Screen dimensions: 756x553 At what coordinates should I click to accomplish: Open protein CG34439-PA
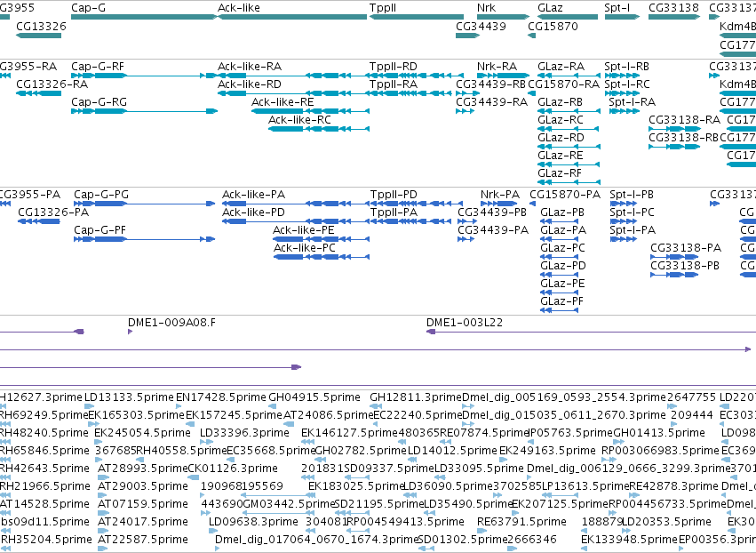point(466,239)
